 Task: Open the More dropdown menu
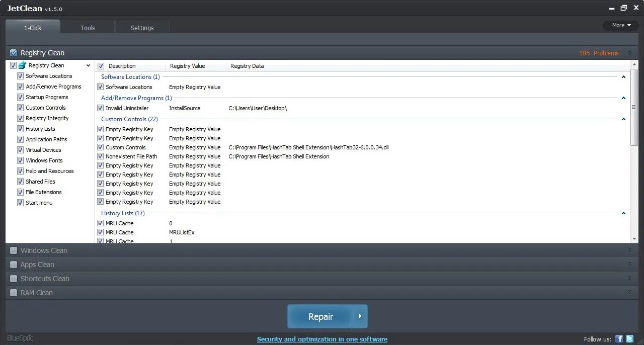(x=620, y=25)
